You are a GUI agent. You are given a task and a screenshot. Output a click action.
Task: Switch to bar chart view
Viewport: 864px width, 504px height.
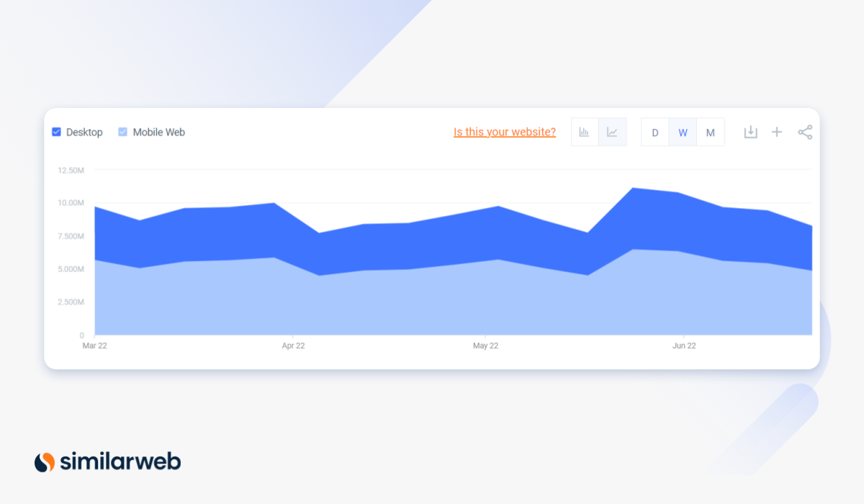coord(585,132)
